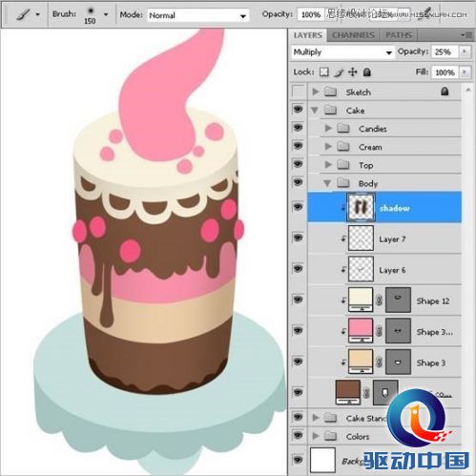
Task: Open the Brush tool preset arrow
Action: [38, 14]
